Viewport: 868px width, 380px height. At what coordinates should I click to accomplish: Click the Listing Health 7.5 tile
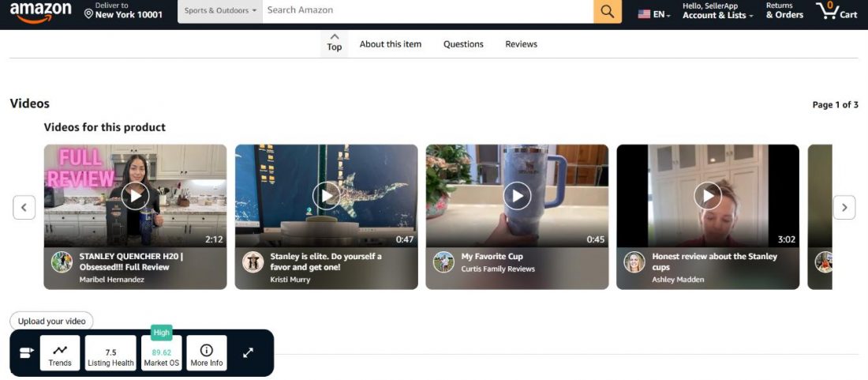click(110, 353)
